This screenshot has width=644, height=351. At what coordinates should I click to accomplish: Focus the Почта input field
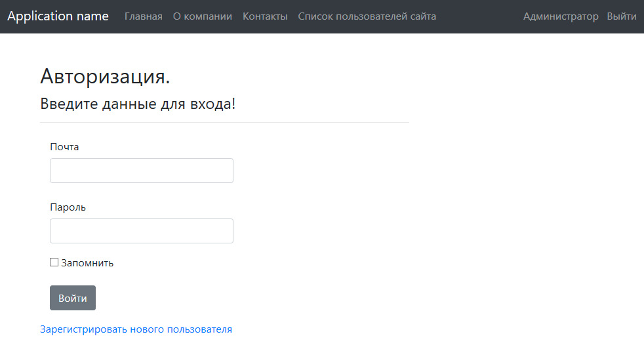[x=142, y=171]
